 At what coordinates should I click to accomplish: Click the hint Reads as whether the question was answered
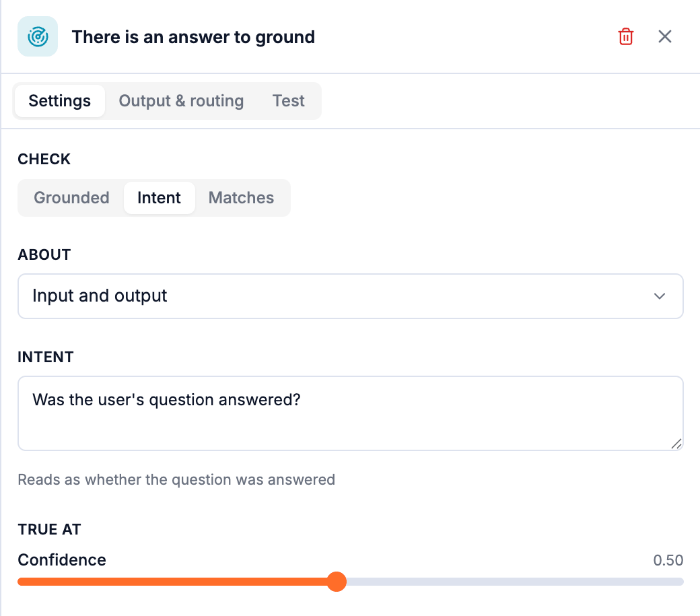(x=176, y=479)
